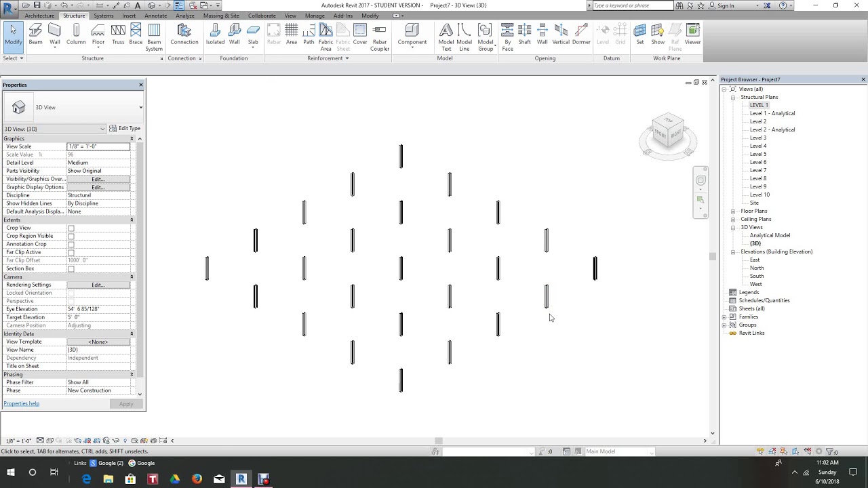Open the Properties help link
868x488 pixels.
coord(21,403)
